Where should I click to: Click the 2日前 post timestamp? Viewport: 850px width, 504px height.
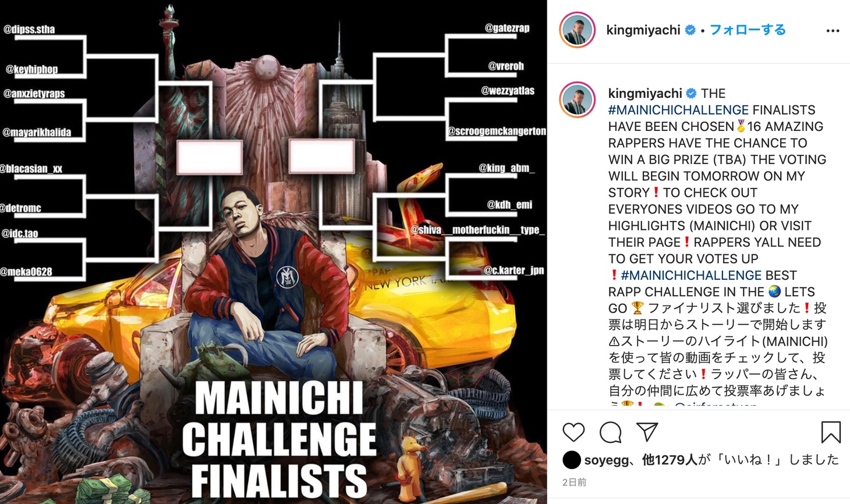[574, 482]
